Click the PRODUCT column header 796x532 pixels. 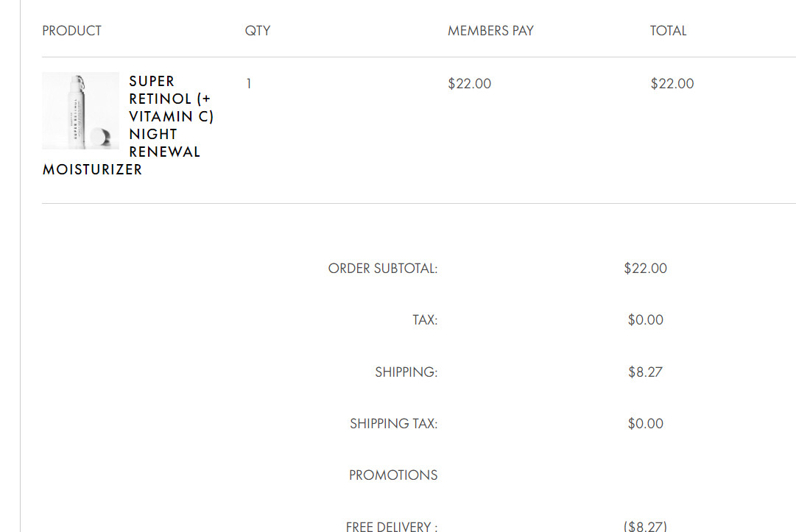coord(71,30)
